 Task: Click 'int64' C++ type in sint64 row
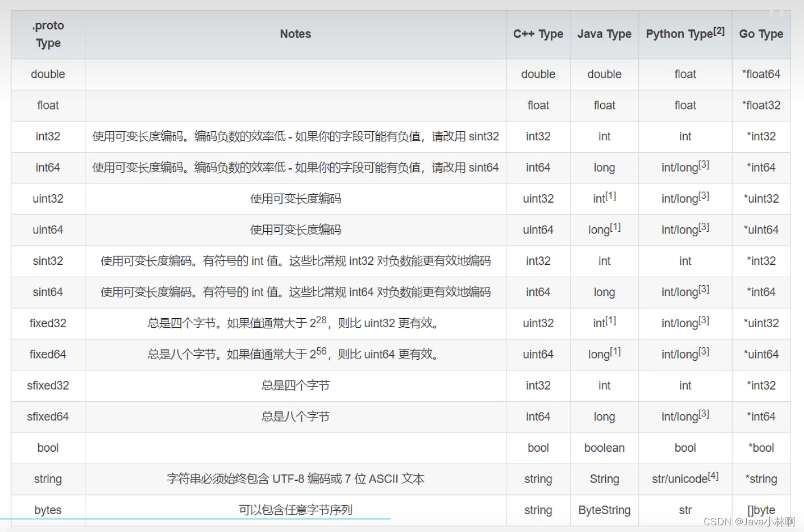(538, 292)
